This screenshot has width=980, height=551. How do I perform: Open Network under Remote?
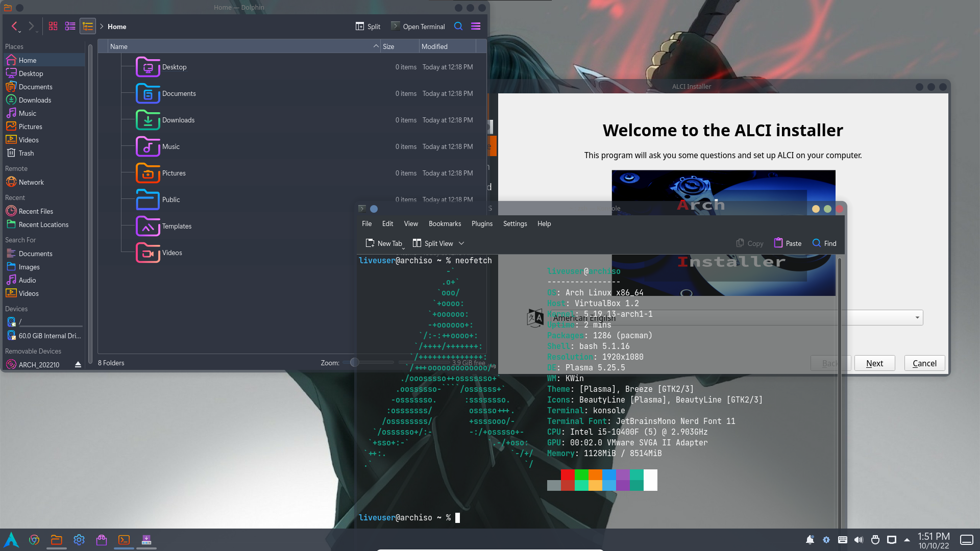(44, 182)
